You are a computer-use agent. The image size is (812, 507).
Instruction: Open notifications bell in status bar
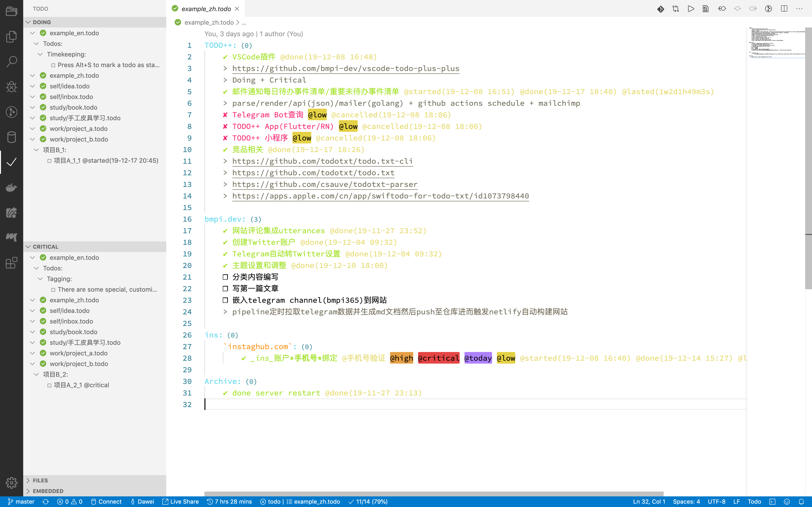pyautogui.click(x=802, y=502)
